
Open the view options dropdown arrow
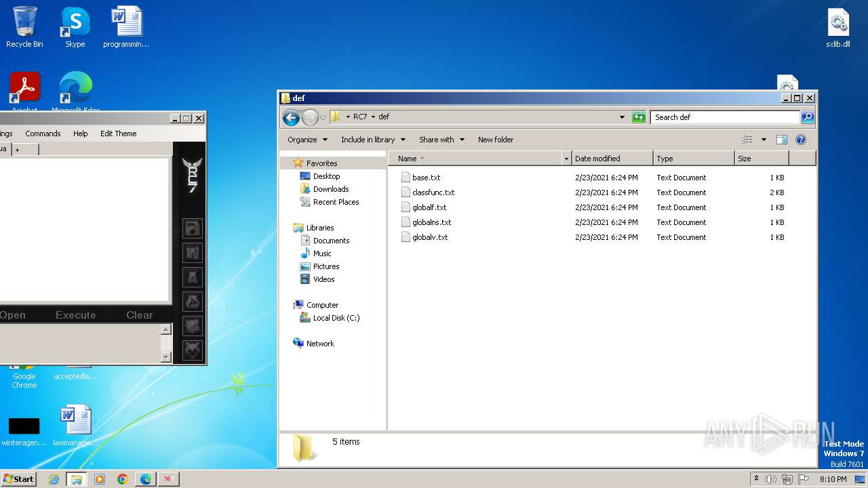click(764, 140)
